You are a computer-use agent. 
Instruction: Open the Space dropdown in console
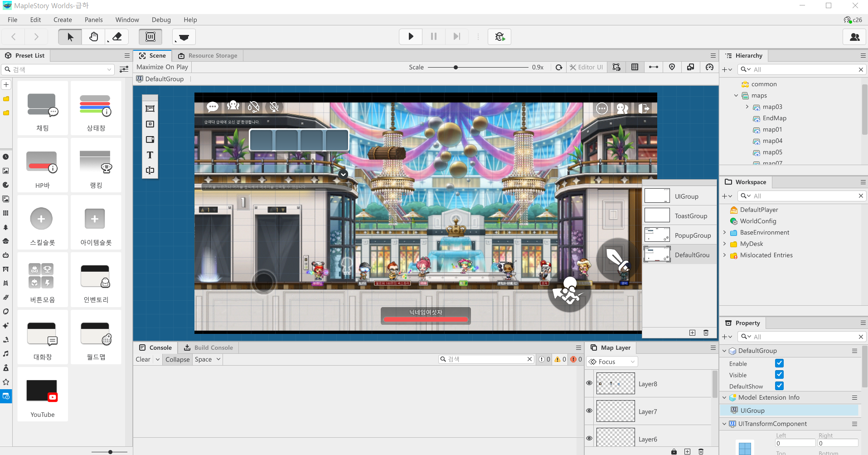pyautogui.click(x=208, y=359)
